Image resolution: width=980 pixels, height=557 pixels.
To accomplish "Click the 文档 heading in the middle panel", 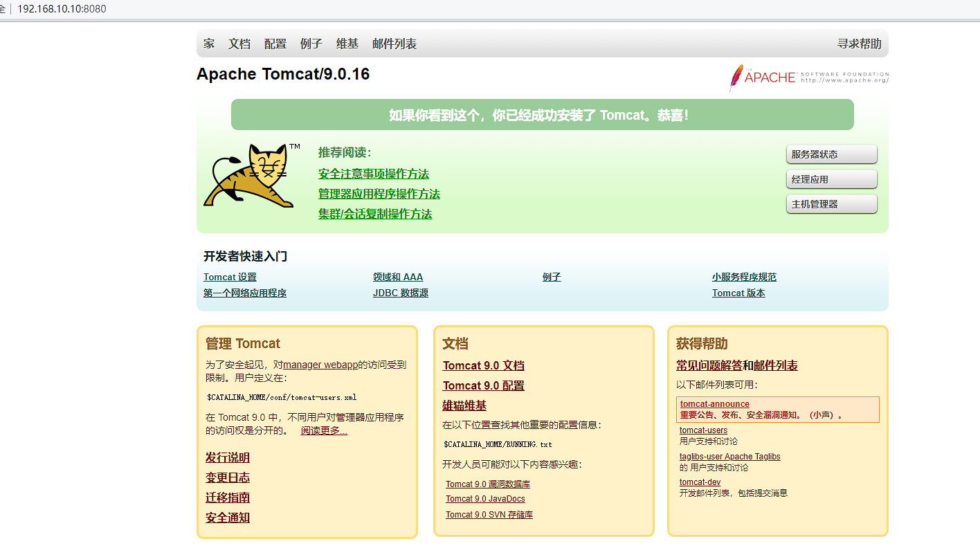I will pos(455,344).
